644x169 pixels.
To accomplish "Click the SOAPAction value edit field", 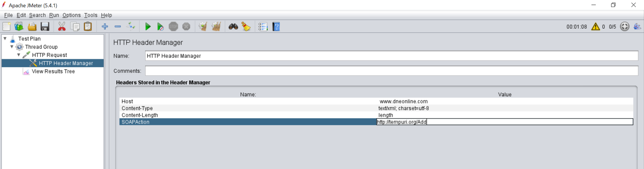I will tap(505, 122).
